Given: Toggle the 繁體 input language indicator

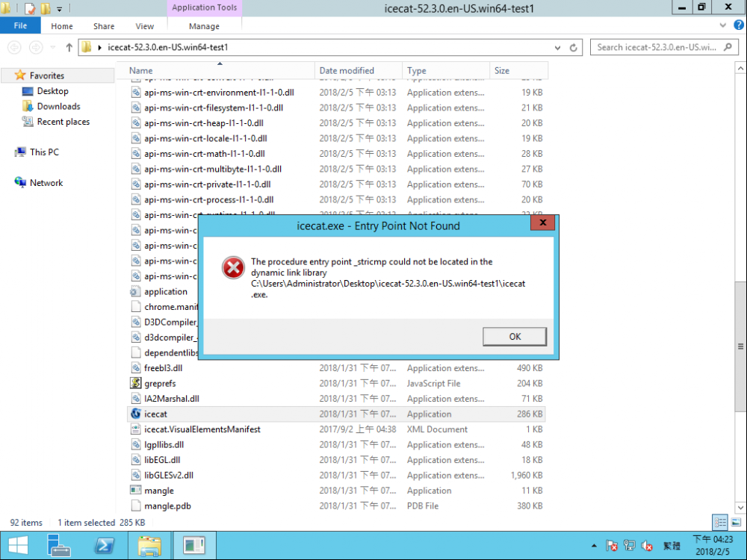Looking at the screenshot, I should click(669, 547).
